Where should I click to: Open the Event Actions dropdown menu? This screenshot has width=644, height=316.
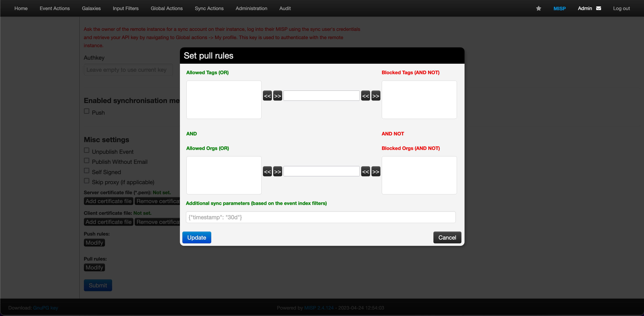click(x=55, y=8)
